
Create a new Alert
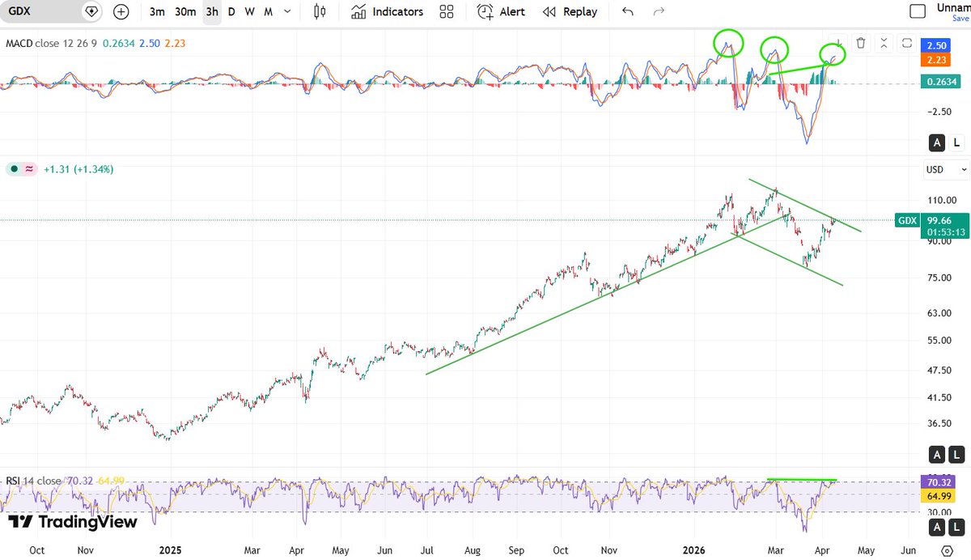503,11
